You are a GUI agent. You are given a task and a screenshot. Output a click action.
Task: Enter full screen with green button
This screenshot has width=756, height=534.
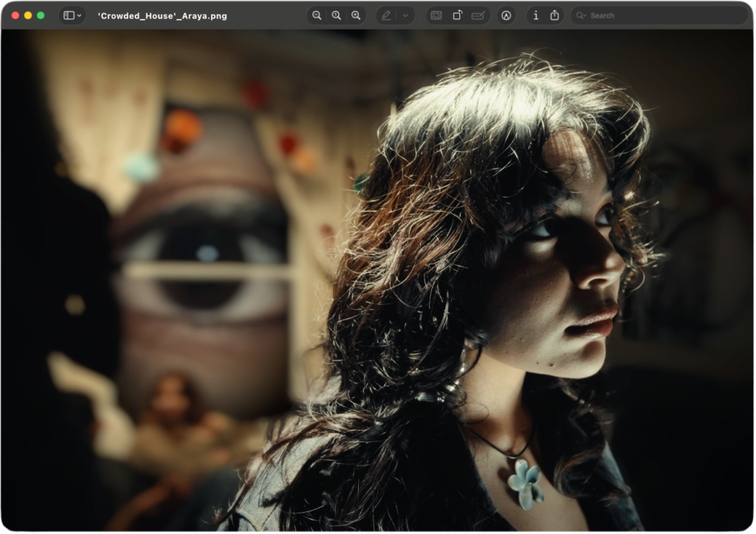[x=41, y=16]
